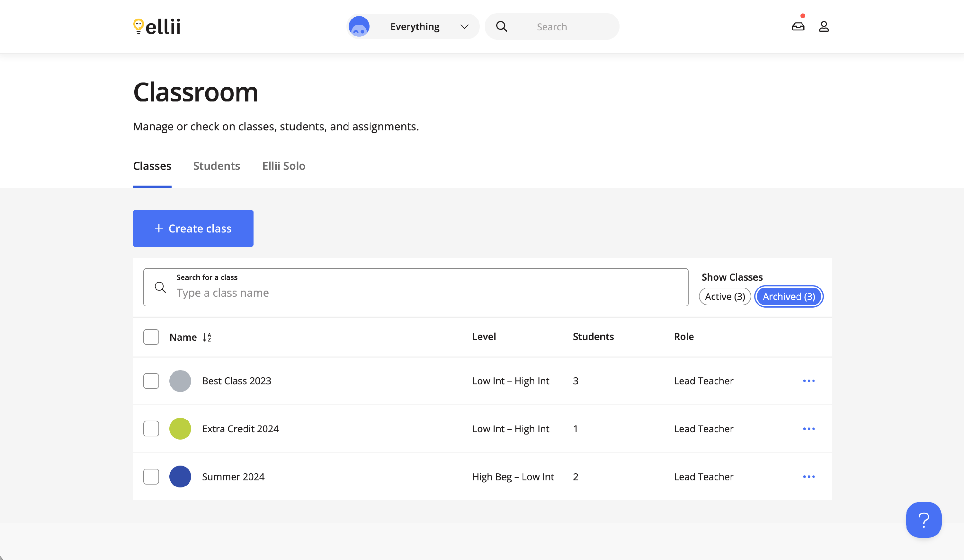Switch to the Ellii Solo tab
This screenshot has width=964, height=560.
tap(283, 166)
